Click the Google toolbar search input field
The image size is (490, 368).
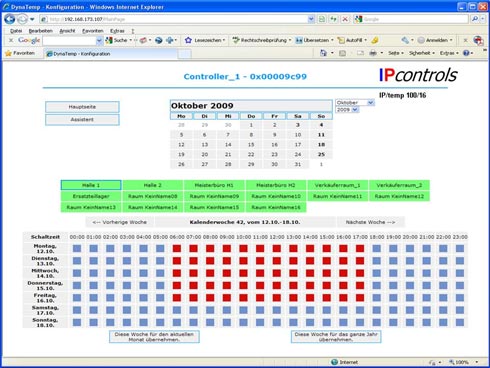coord(69,41)
